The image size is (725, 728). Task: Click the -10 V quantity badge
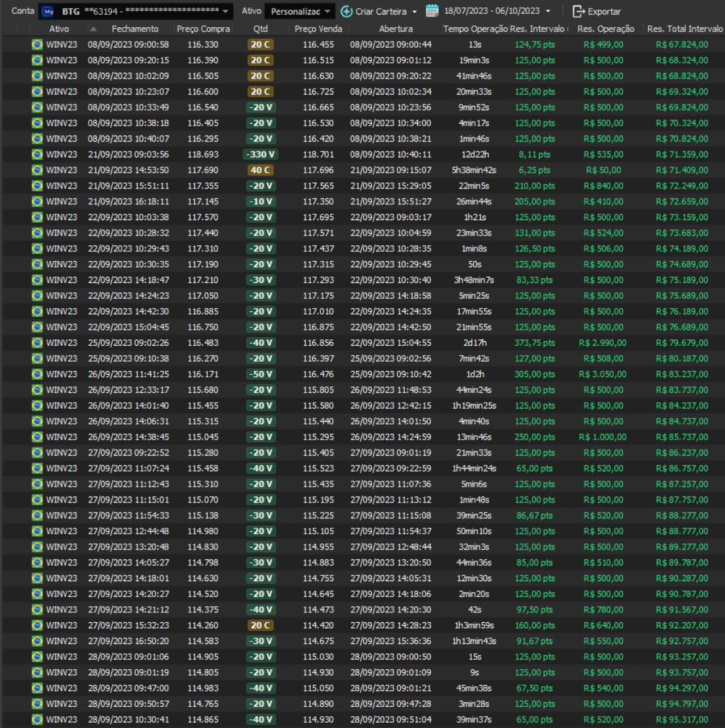coord(260,201)
